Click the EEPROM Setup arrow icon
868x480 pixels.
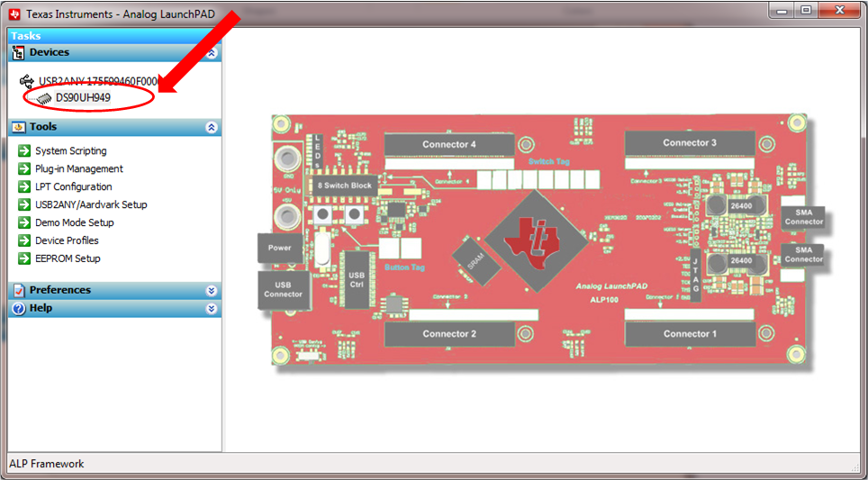click(x=24, y=258)
